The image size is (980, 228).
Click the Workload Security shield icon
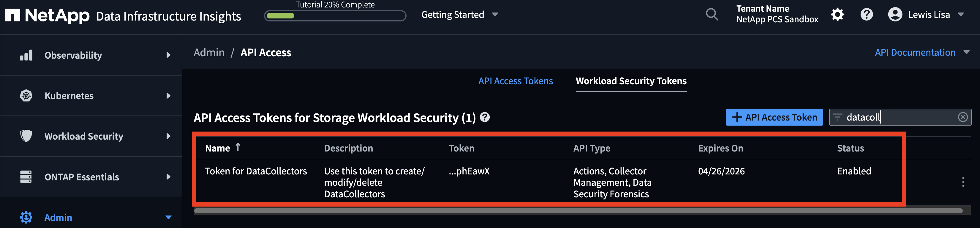click(26, 136)
